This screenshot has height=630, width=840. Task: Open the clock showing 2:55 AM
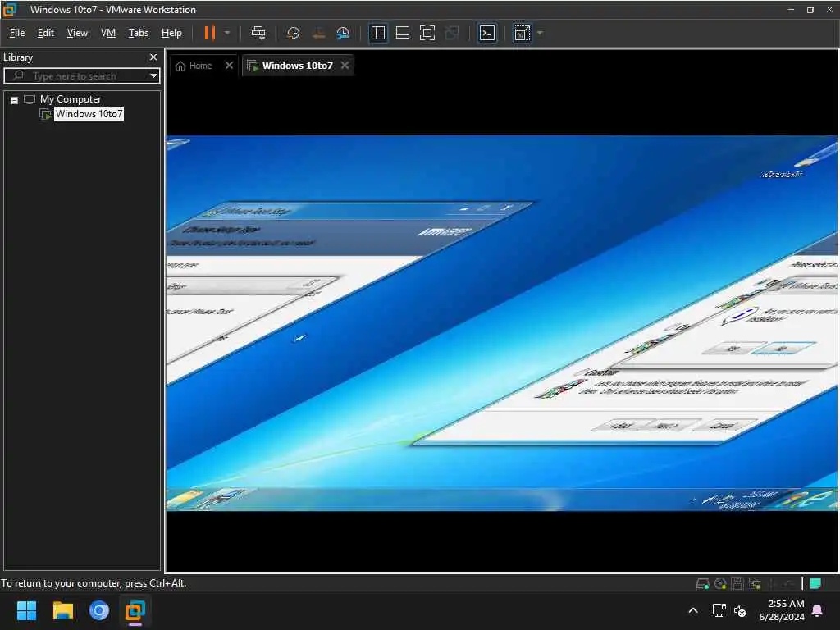[782, 610]
